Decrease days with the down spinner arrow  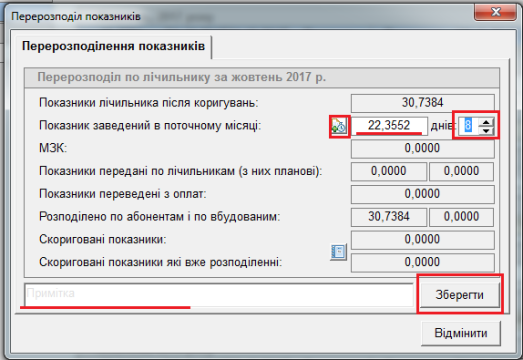click(486, 130)
